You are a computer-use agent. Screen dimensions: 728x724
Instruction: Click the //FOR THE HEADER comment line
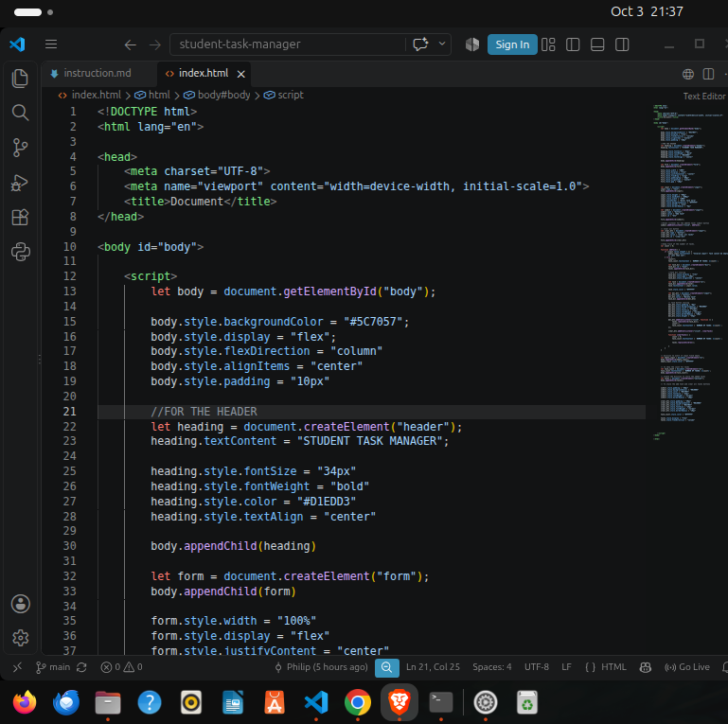coord(204,412)
